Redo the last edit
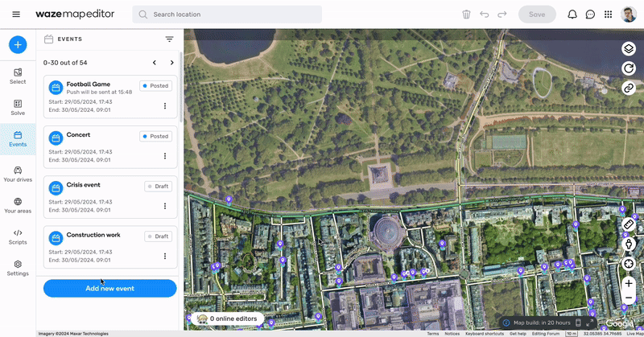The height and width of the screenshot is (337, 644). pyautogui.click(x=502, y=14)
